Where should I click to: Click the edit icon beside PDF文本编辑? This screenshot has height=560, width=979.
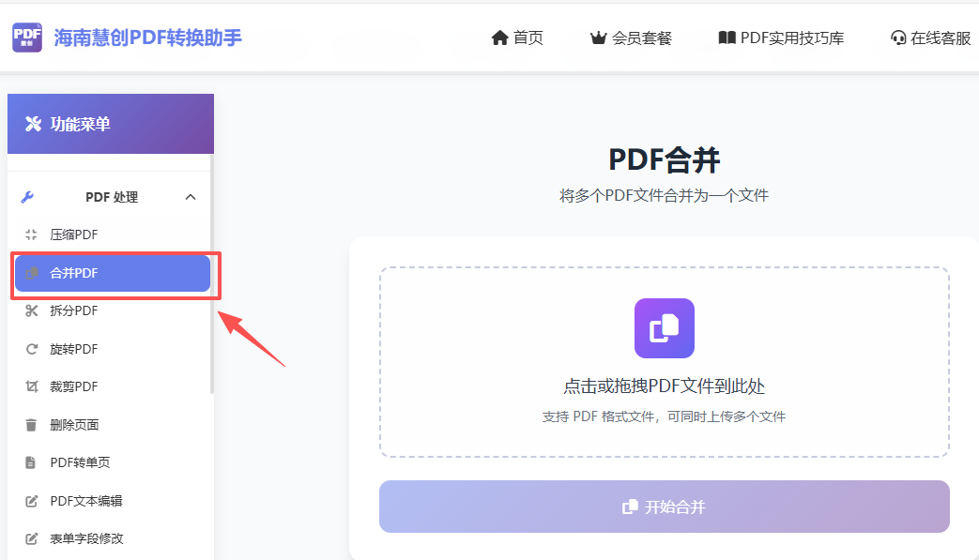point(31,502)
